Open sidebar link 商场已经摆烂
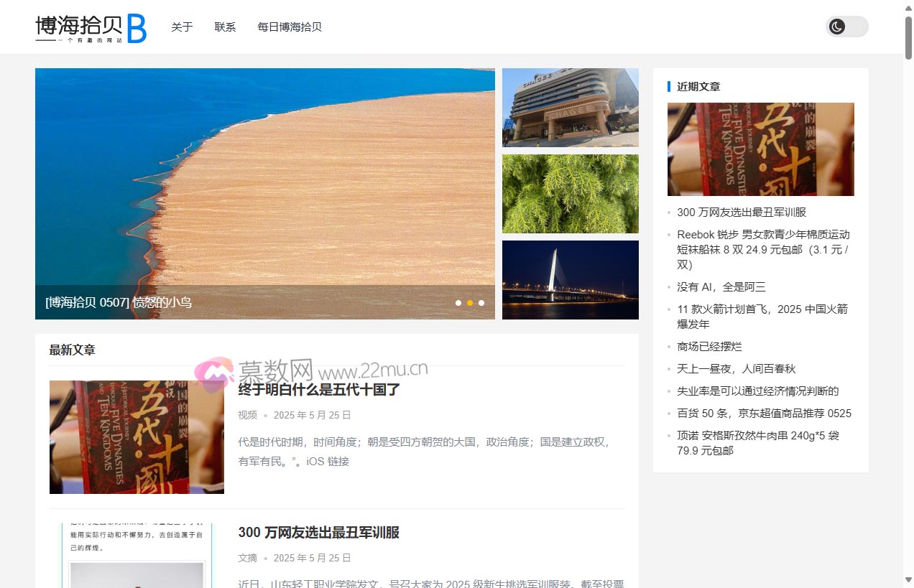This screenshot has width=914, height=588. (x=710, y=346)
